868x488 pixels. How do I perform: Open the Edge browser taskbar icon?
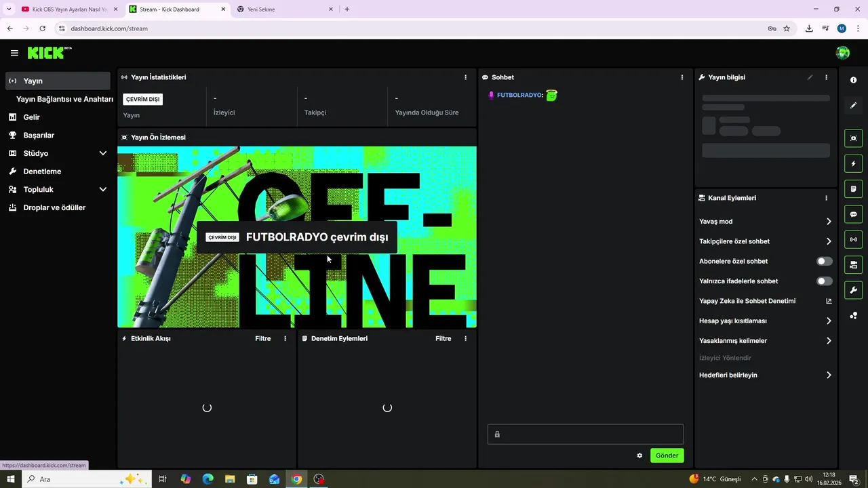coord(208,479)
